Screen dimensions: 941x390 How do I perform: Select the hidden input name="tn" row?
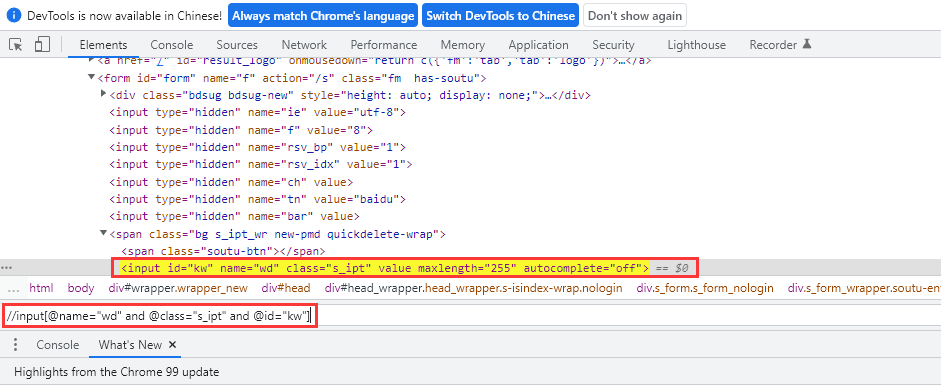(x=258, y=199)
